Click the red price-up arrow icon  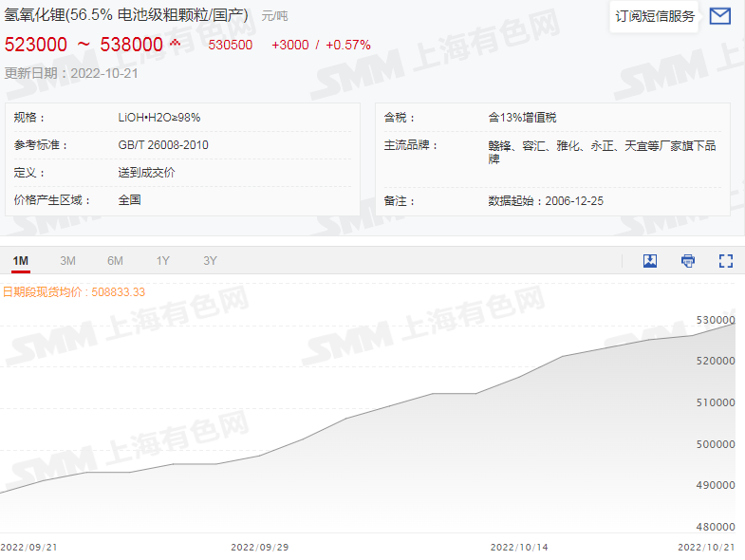pyautogui.click(x=176, y=45)
